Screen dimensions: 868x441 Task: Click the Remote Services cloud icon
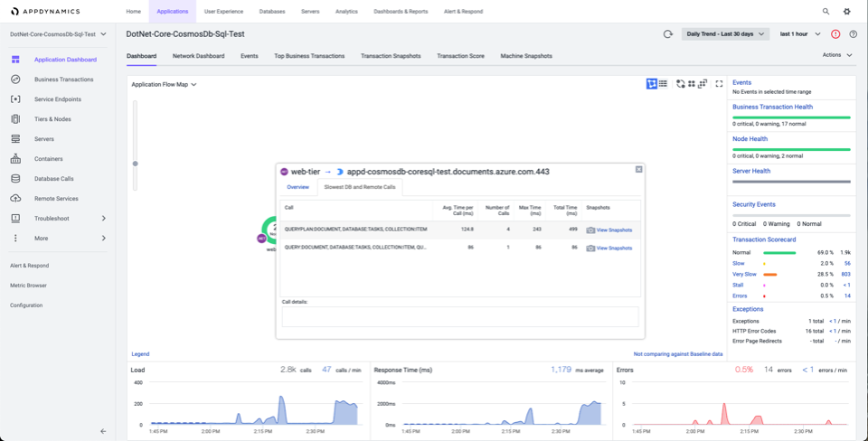(15, 198)
